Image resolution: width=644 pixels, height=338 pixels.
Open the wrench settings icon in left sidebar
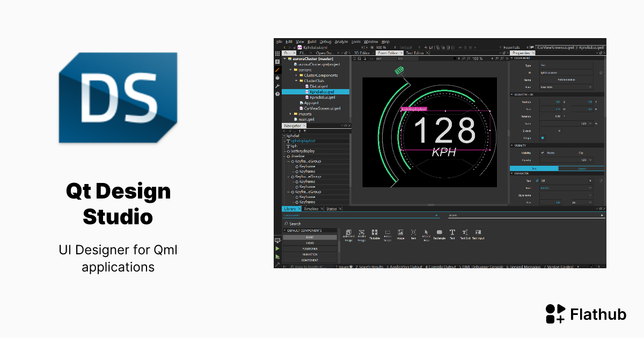pos(278,86)
